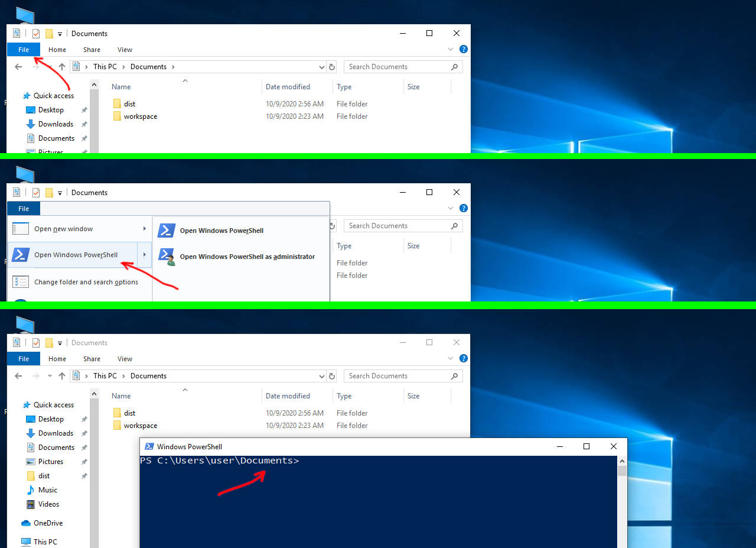756x548 pixels.
Task: Click Refresh button in bottom screenshot address bar
Action: tap(332, 376)
